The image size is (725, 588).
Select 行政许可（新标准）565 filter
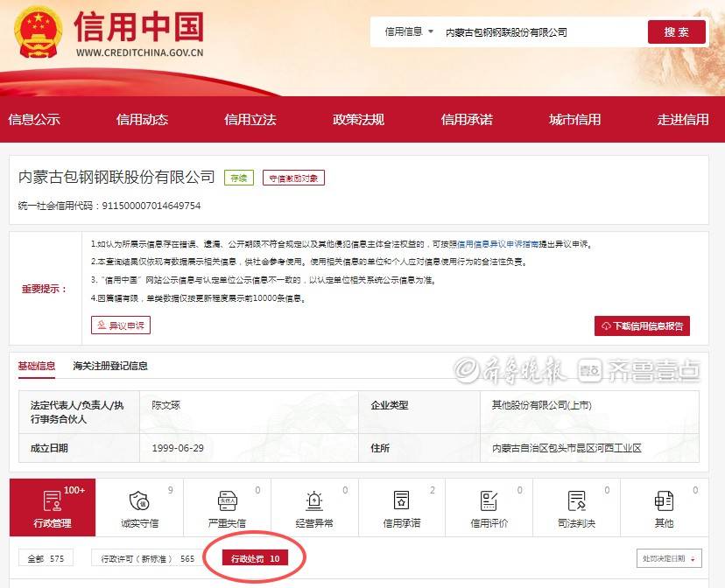click(147, 558)
